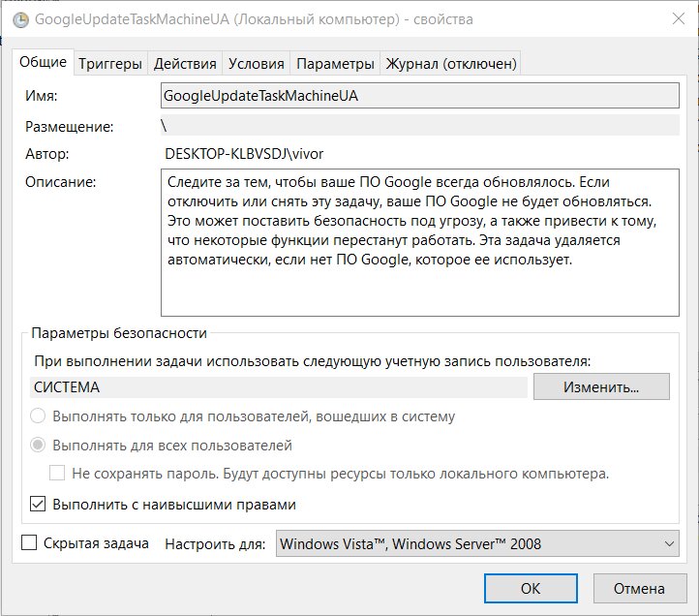Image resolution: width=699 pixels, height=616 pixels.
Task: Close the properties dialog window
Action: [679, 18]
